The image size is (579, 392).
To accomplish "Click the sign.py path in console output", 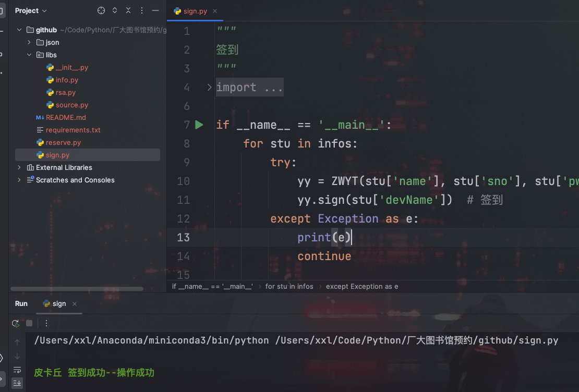I will pyautogui.click(x=417, y=340).
